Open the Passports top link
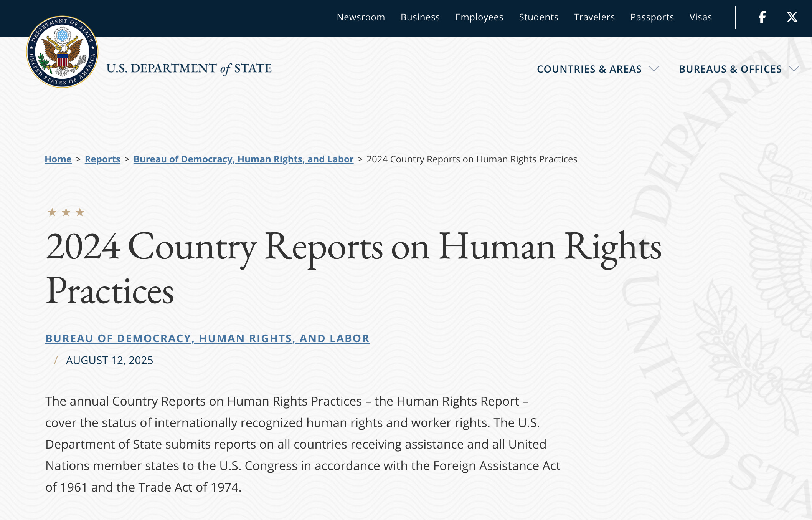The image size is (812, 520). pyautogui.click(x=652, y=17)
